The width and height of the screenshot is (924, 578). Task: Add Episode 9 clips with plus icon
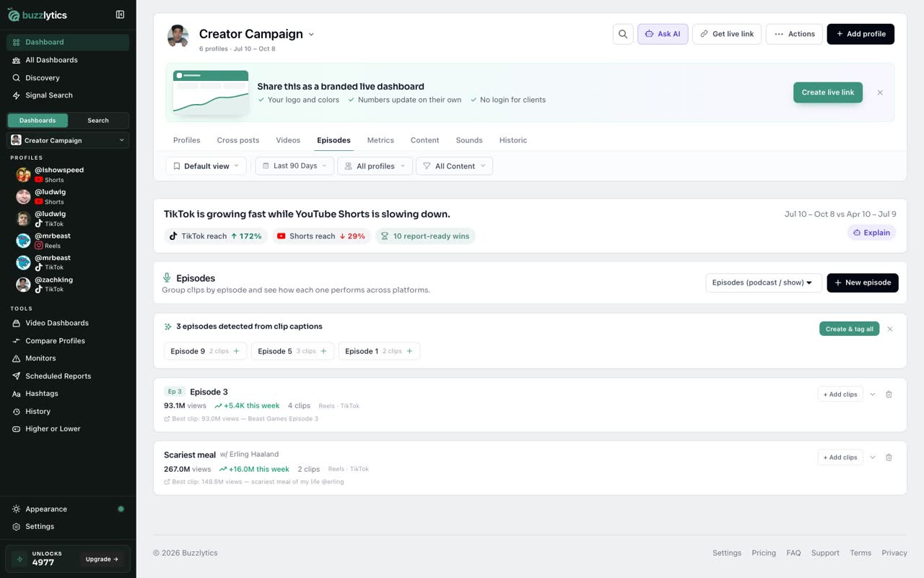tap(237, 351)
